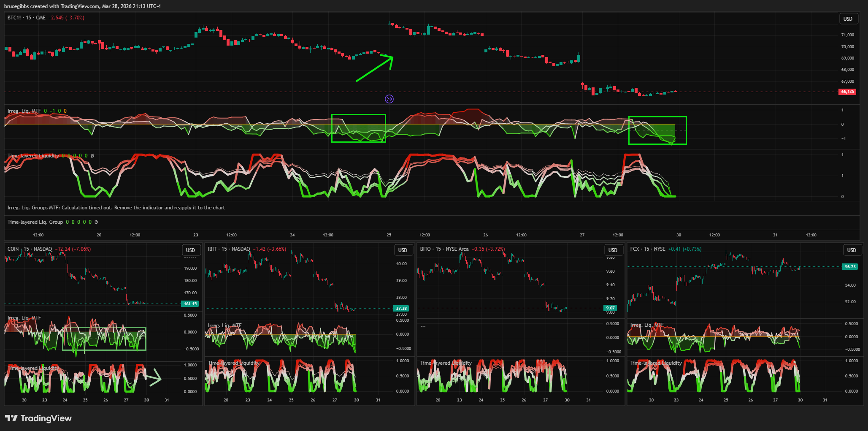Click the ∅ symbol beside Time-layered Liq. Group
Image resolution: width=868 pixels, height=431 pixels.
96,222
